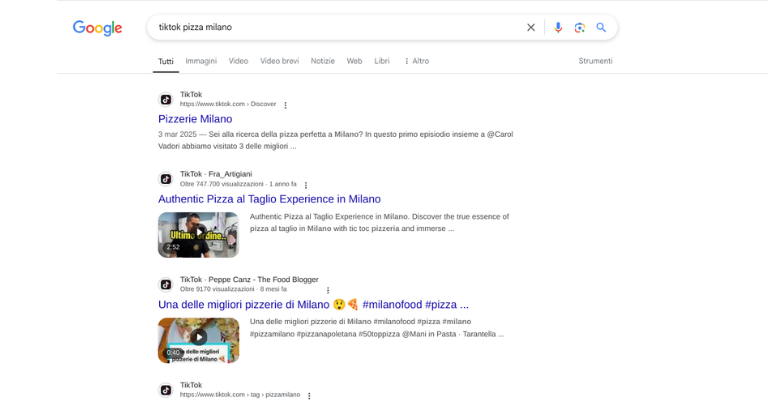Click TikTok favicon of Peppe Canz result
Image resolution: width=768 pixels, height=403 pixels.
[166, 284]
